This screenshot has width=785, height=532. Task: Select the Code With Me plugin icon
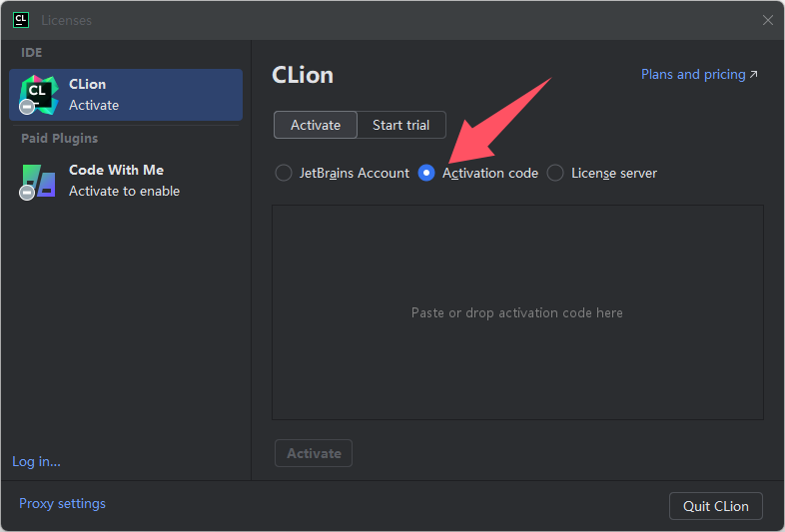coord(38,182)
